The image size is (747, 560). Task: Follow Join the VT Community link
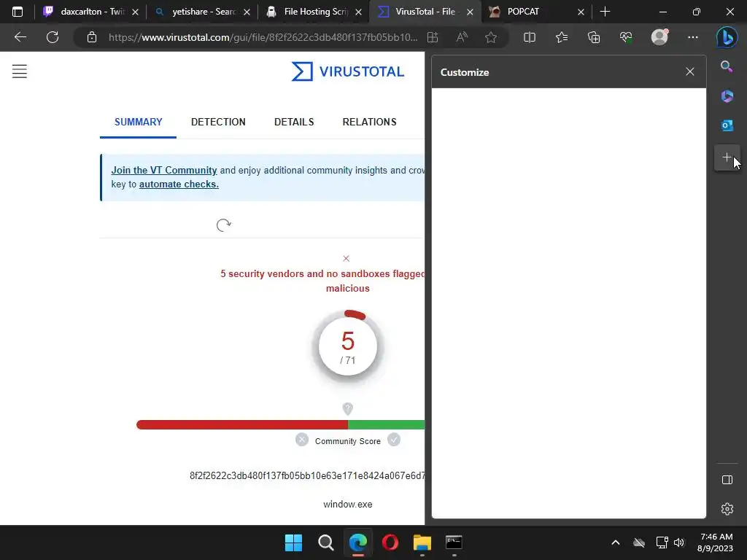tap(164, 170)
